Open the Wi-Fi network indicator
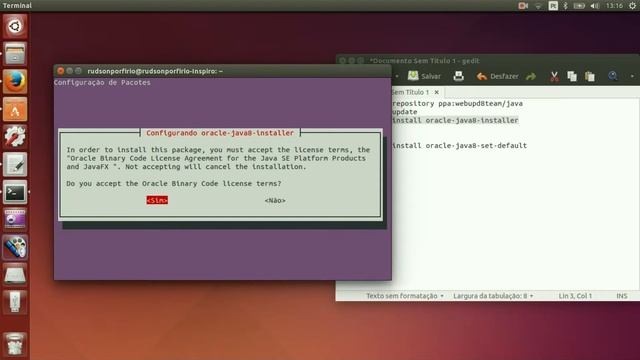The image size is (640, 360). point(538,6)
